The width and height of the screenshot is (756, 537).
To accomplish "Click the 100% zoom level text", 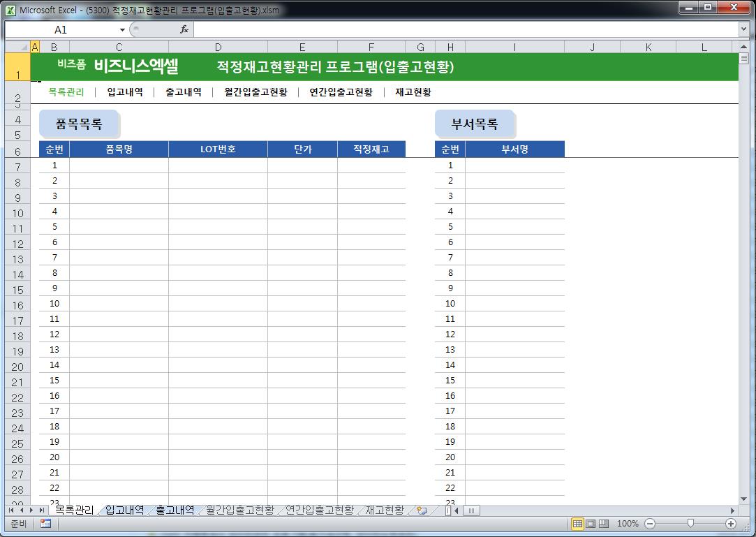I will [628, 524].
